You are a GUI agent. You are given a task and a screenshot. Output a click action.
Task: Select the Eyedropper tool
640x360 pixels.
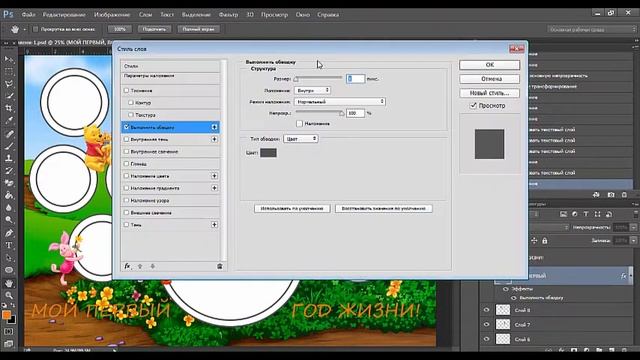[9, 121]
